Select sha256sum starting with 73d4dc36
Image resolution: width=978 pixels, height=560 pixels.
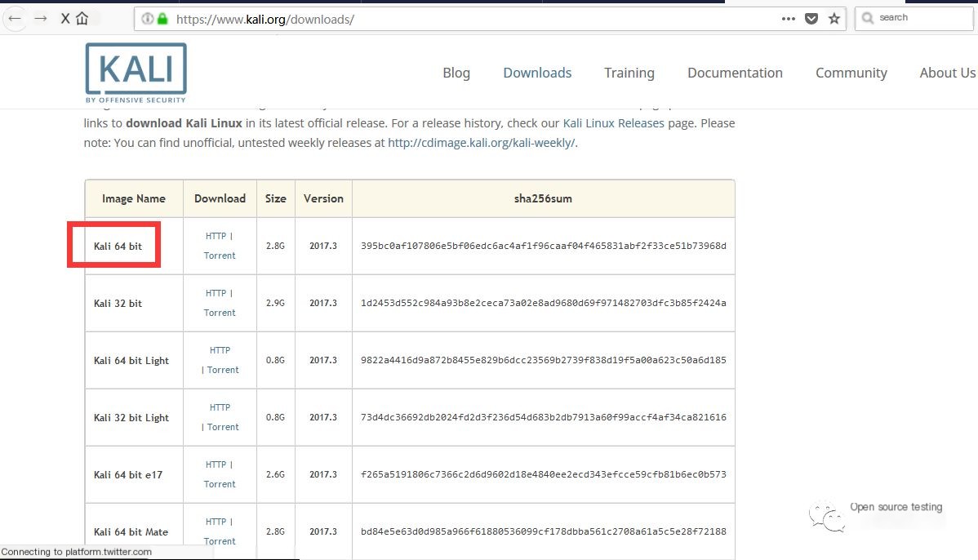543,418
